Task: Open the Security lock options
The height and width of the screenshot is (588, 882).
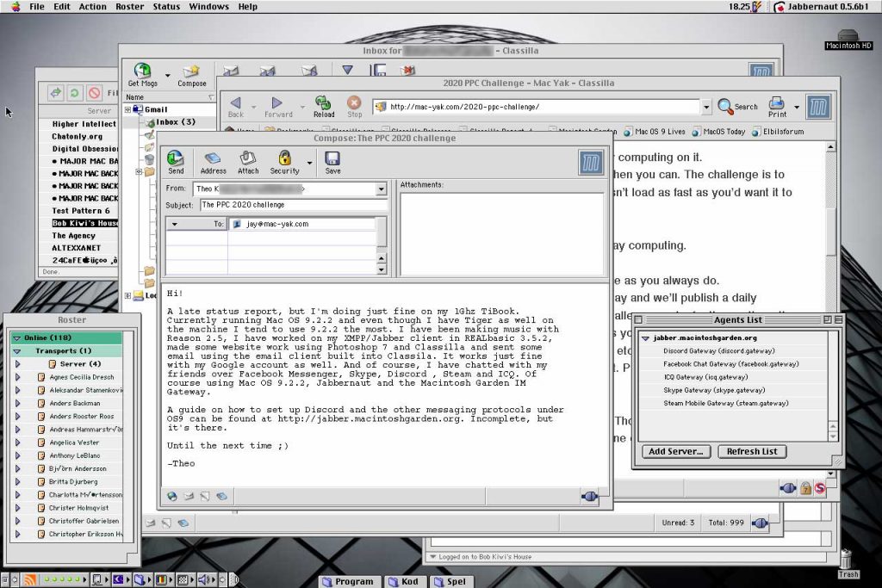Action: point(284,163)
